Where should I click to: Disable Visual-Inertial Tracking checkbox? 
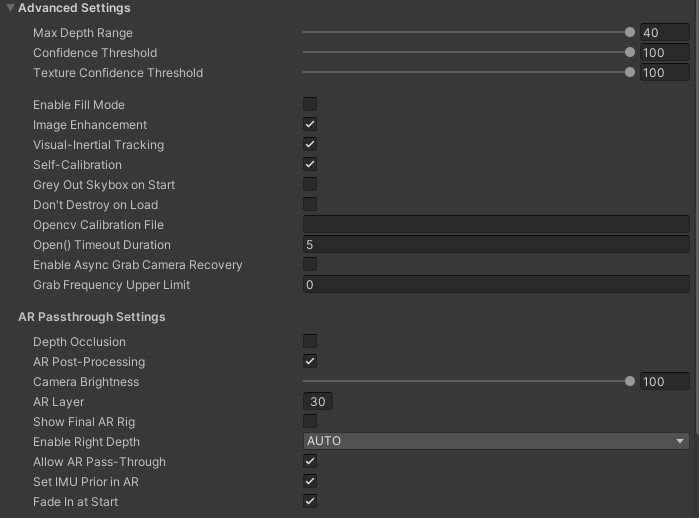tap(310, 144)
